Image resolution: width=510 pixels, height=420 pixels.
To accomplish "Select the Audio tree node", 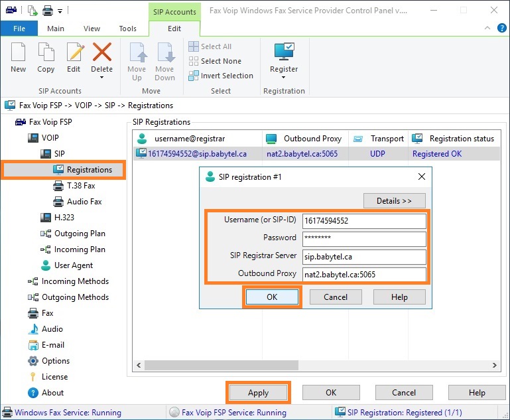I will [46, 329].
